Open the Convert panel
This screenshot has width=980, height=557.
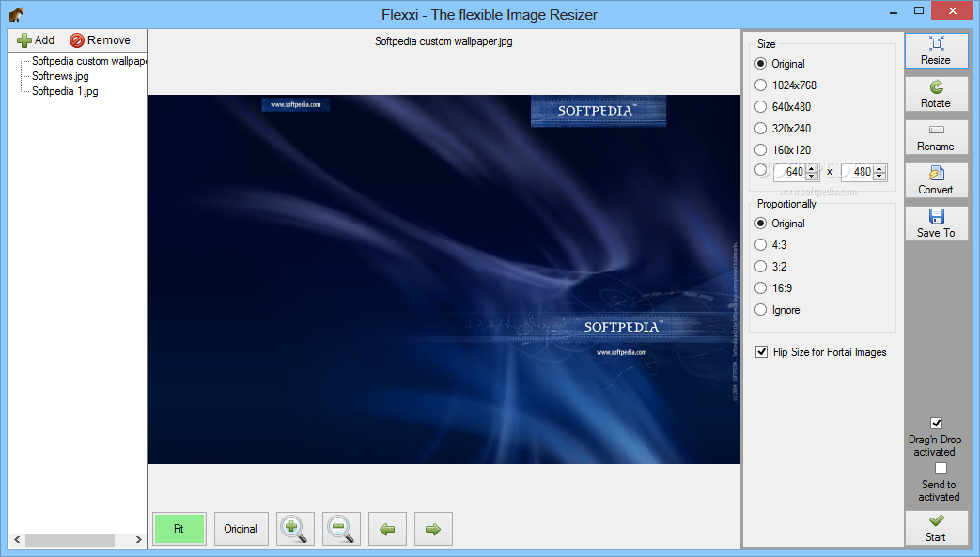pyautogui.click(x=936, y=180)
